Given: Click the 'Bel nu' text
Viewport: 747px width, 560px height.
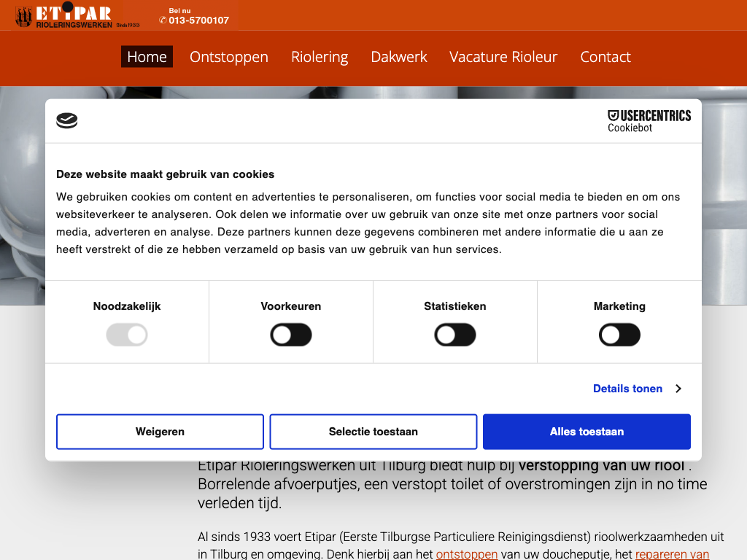Looking at the screenshot, I should pyautogui.click(x=179, y=10).
